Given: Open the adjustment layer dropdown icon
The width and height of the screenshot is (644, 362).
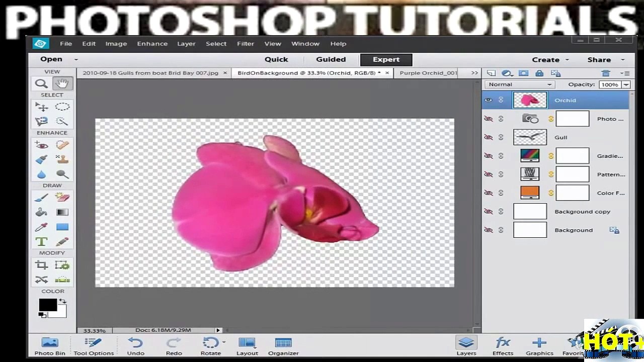Looking at the screenshot, I should pyautogui.click(x=507, y=73).
